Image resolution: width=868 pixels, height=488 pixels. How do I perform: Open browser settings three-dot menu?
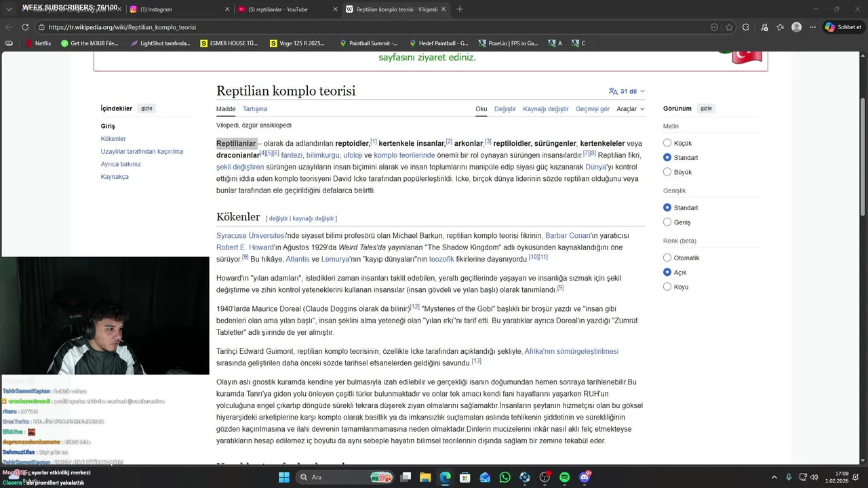click(x=812, y=27)
